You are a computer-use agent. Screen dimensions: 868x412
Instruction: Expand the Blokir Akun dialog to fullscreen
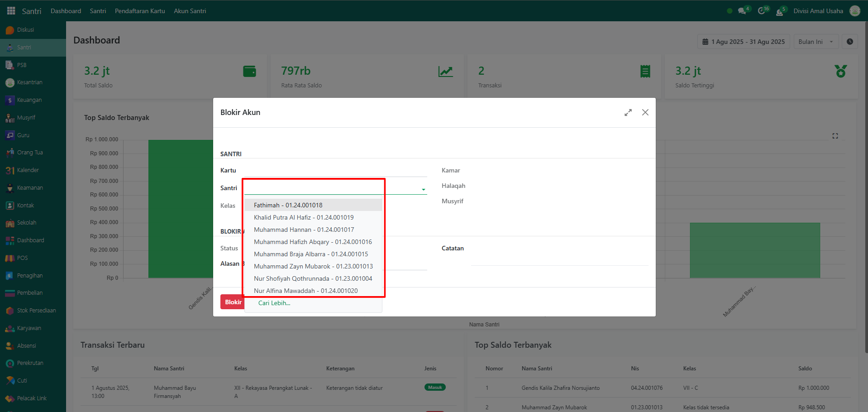coord(628,112)
